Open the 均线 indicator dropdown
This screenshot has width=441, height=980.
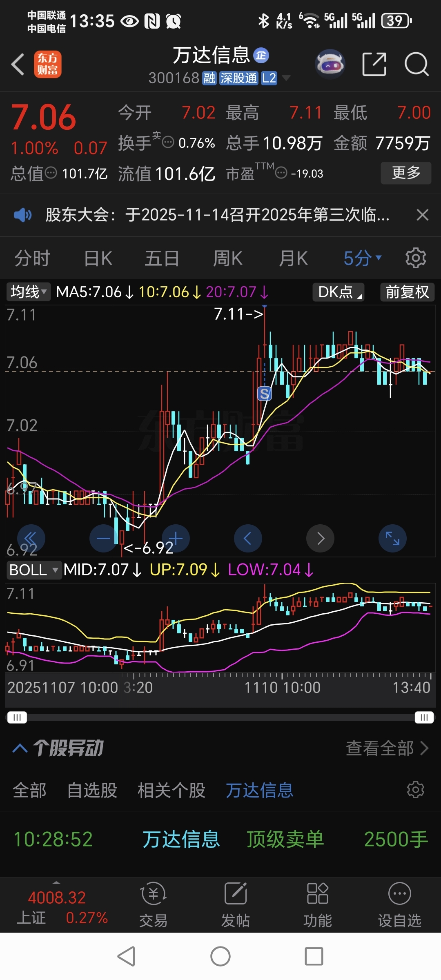point(28,292)
